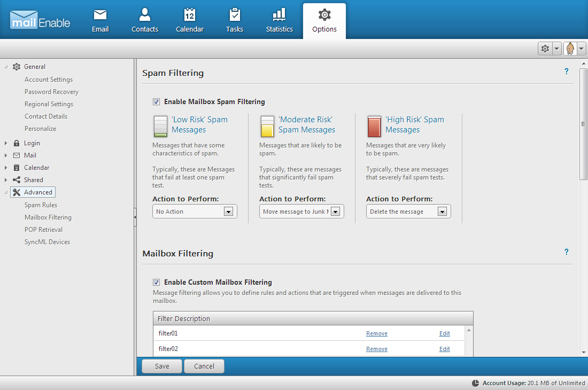
Task: Remove filter02
Action: (377, 349)
